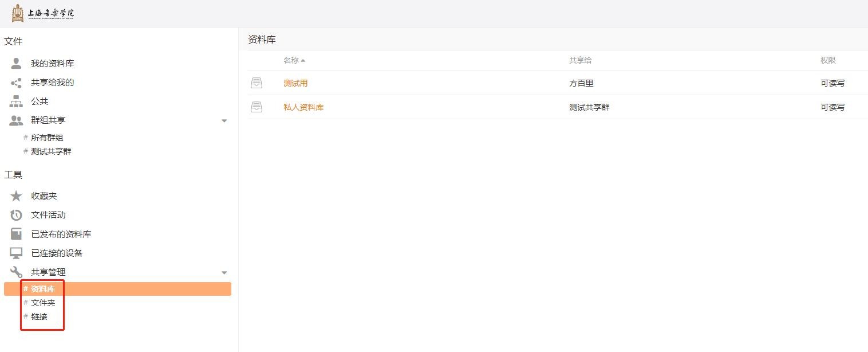Click the person icon for 我的资料库

(x=16, y=63)
